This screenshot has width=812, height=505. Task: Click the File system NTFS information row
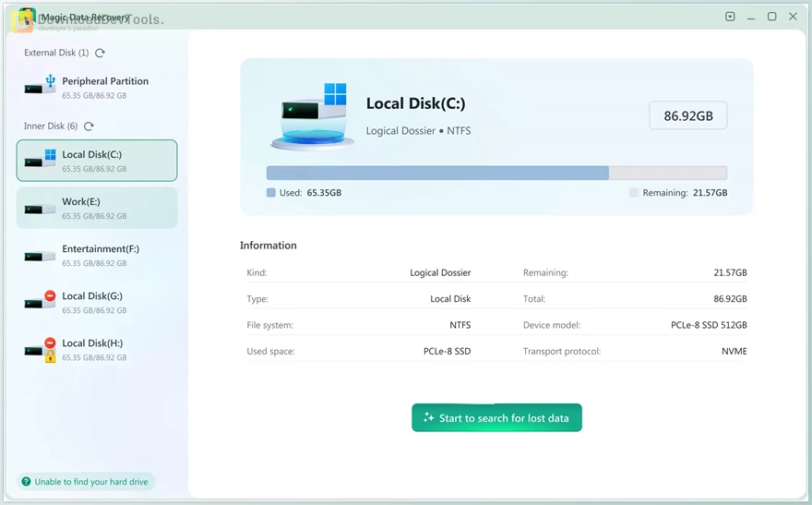click(358, 325)
